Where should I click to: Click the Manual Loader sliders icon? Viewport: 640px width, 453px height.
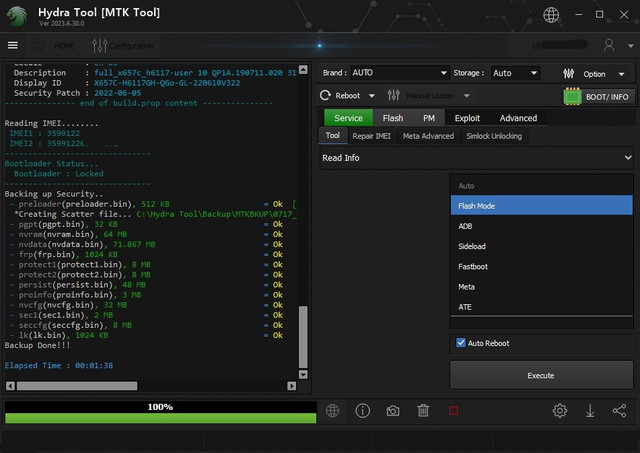tap(394, 95)
